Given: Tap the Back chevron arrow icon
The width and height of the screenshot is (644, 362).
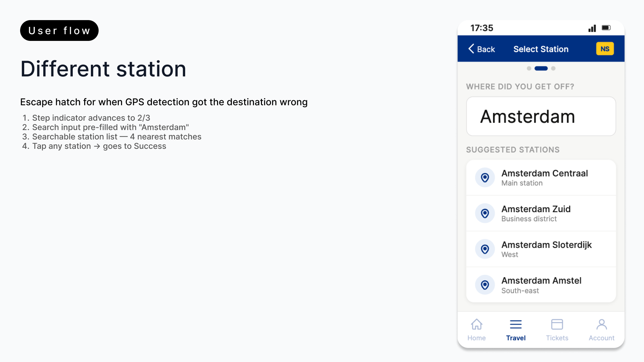Looking at the screenshot, I should pos(471,49).
